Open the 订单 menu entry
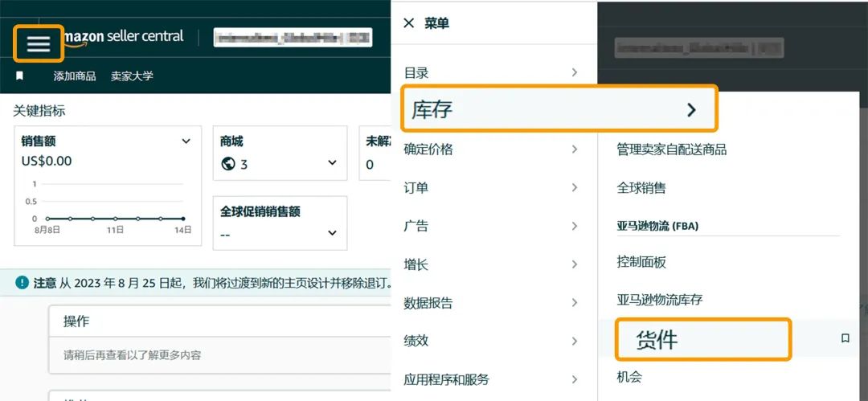Viewport: 868px width, 401px height. tap(492, 188)
